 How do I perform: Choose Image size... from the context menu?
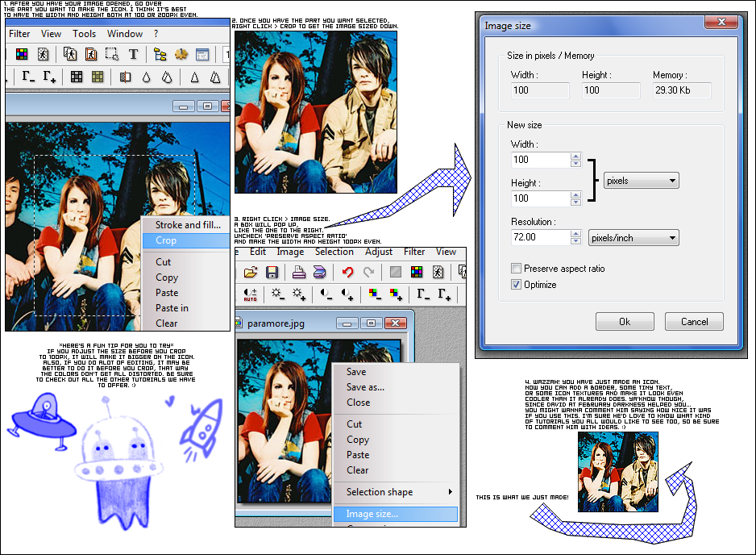coord(396,514)
